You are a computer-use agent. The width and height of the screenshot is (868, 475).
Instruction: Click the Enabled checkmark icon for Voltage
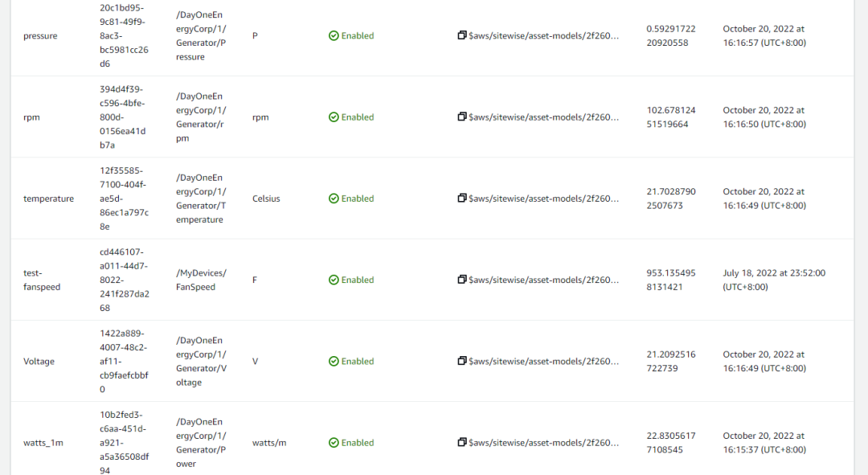pos(334,362)
